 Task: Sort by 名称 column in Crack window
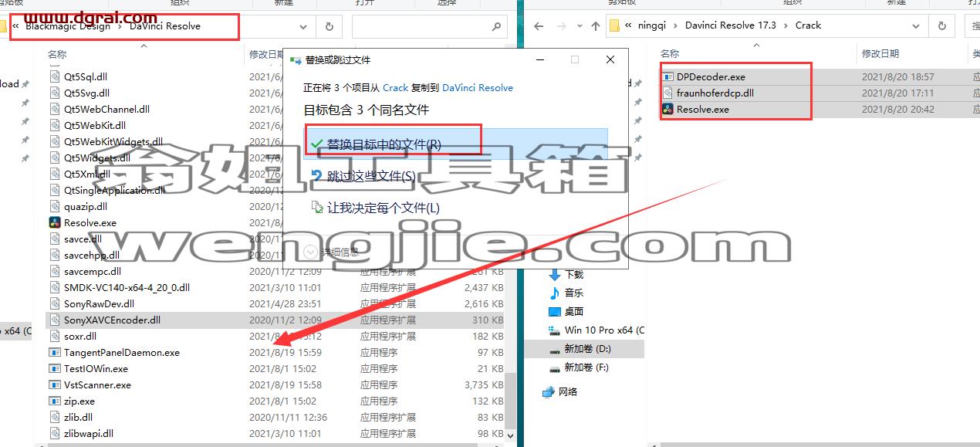[670, 54]
